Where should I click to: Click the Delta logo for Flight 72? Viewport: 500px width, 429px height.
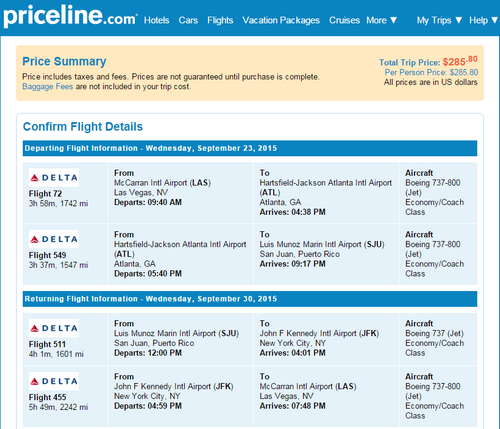tap(54, 178)
